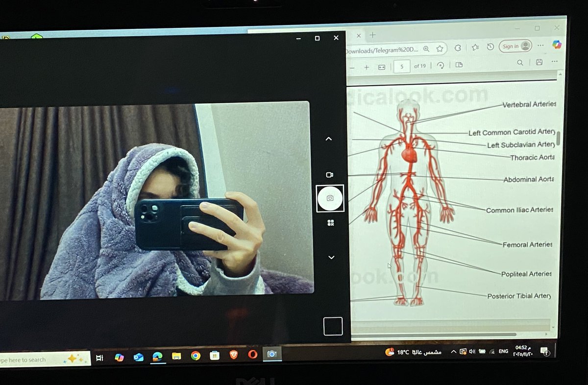Click the Sign in button in Edge
The image size is (588, 385).
[x=515, y=46]
